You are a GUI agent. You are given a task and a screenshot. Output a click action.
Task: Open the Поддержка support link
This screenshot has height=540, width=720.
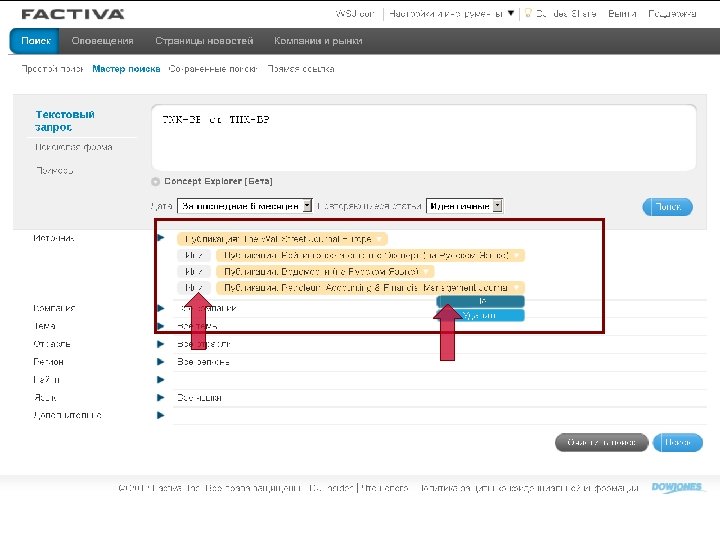click(x=672, y=14)
